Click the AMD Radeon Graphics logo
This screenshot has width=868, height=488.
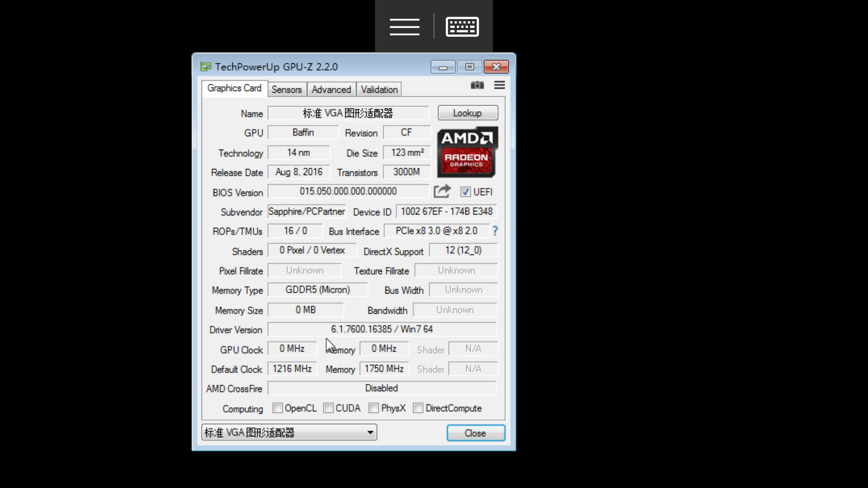(x=467, y=152)
